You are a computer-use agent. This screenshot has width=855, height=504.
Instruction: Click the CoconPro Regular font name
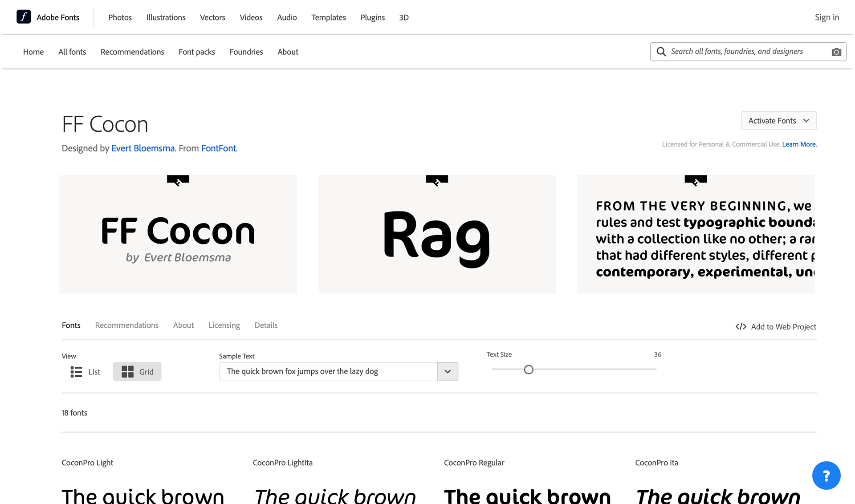click(x=474, y=463)
